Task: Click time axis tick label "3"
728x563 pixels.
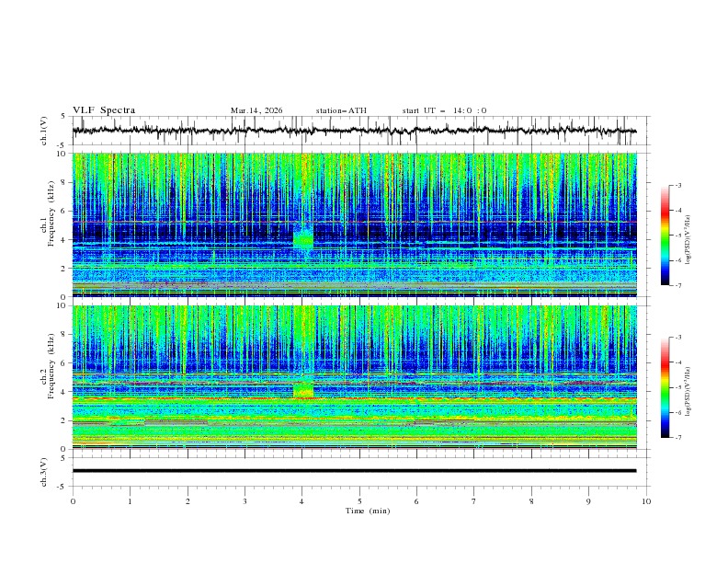Action: [245, 501]
